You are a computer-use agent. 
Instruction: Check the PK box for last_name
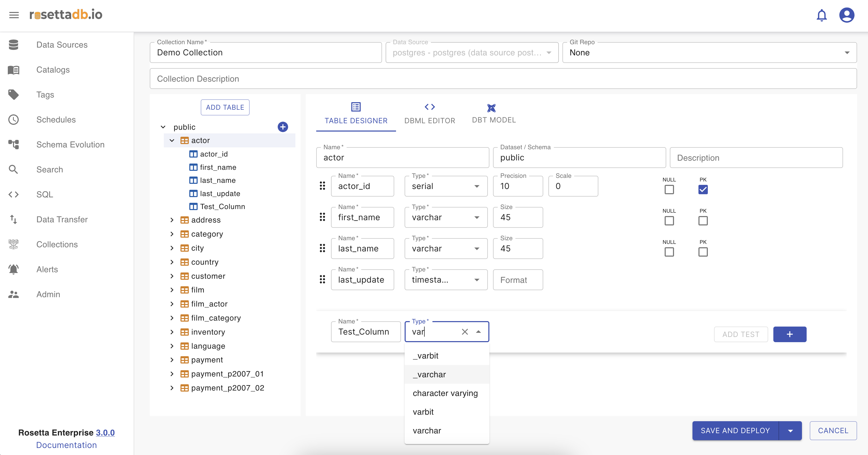coord(703,252)
